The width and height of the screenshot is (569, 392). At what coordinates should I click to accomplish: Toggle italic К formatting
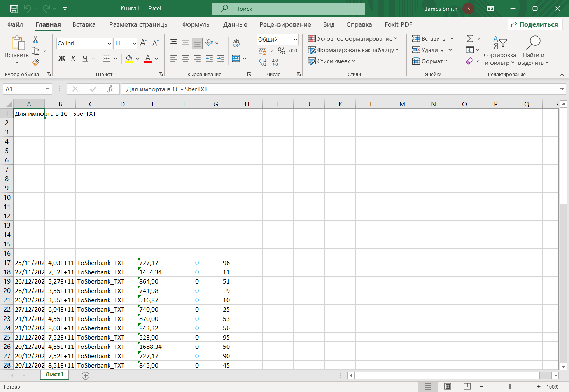(x=73, y=59)
